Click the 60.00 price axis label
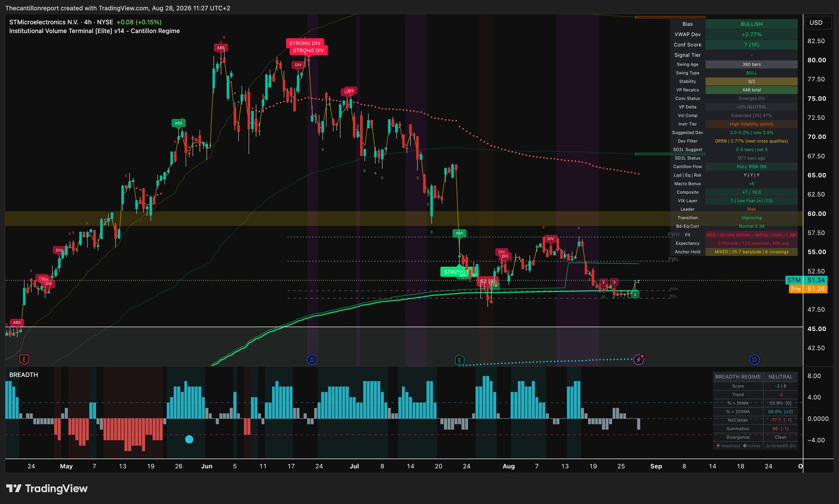 pyautogui.click(x=817, y=214)
